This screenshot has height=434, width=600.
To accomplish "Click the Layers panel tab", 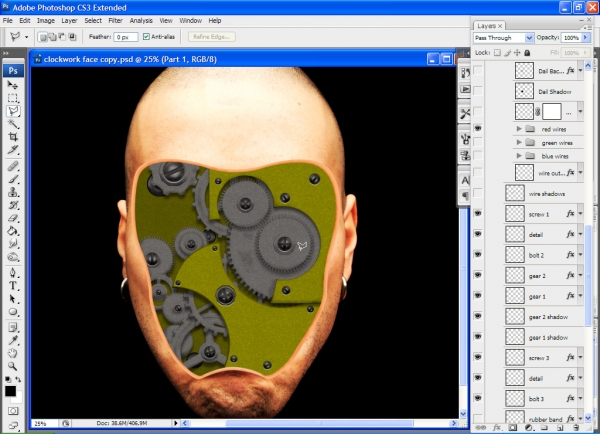I will (489, 26).
